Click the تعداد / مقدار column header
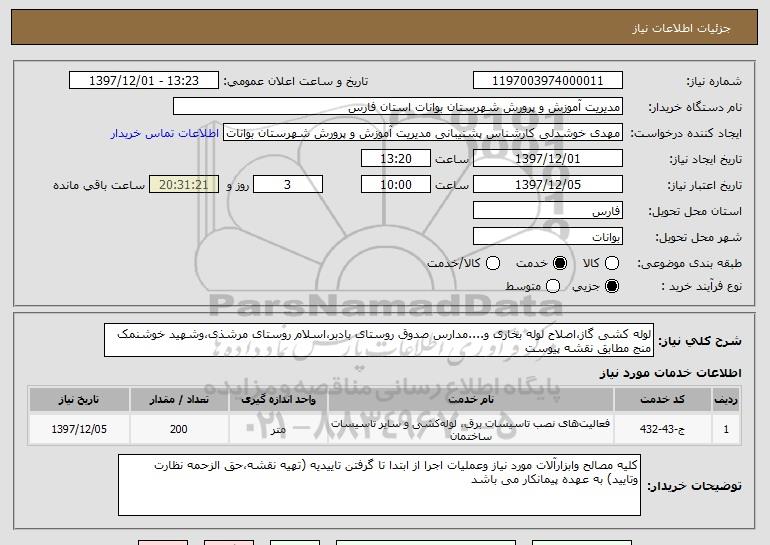The height and width of the screenshot is (545, 770). [179, 400]
